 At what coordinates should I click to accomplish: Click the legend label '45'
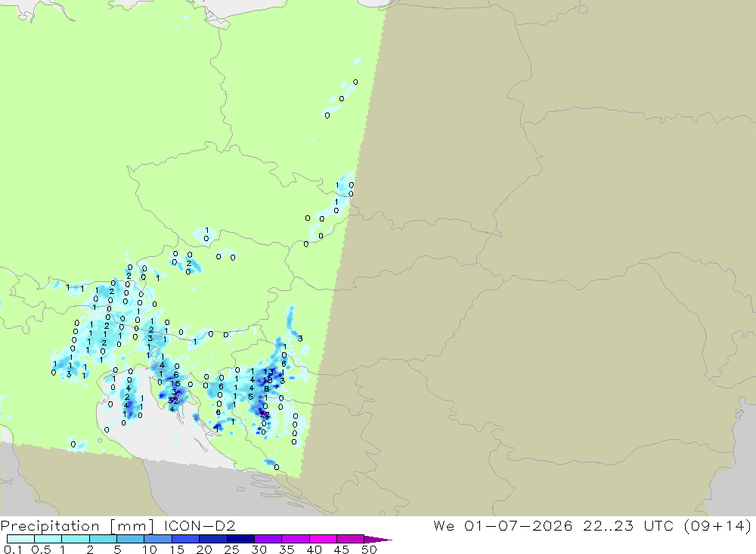tap(342, 549)
